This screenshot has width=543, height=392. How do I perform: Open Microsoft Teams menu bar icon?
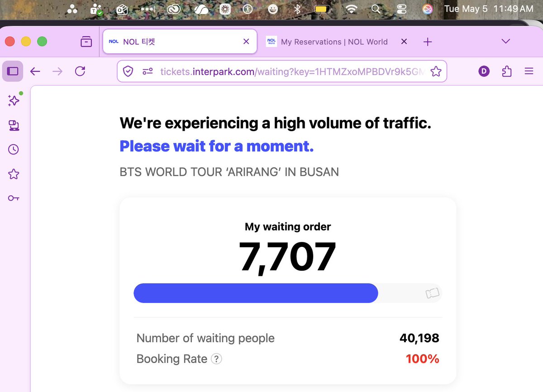(96, 9)
